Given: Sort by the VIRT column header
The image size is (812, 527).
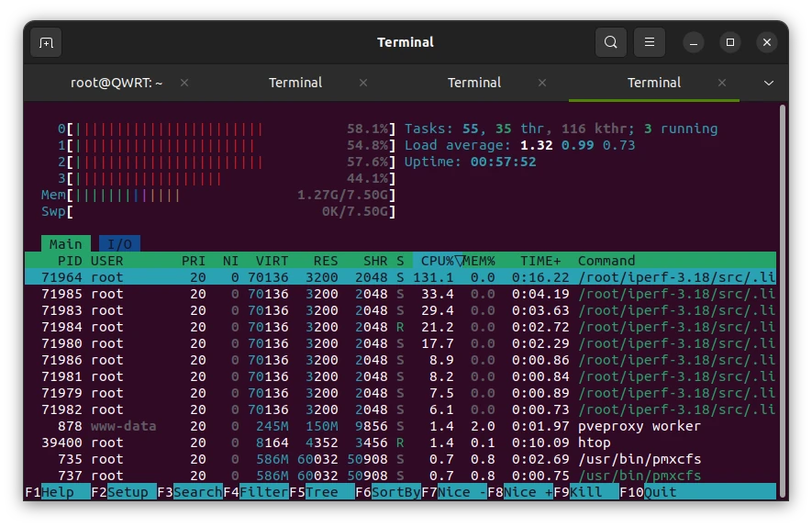Looking at the screenshot, I should (x=272, y=261).
